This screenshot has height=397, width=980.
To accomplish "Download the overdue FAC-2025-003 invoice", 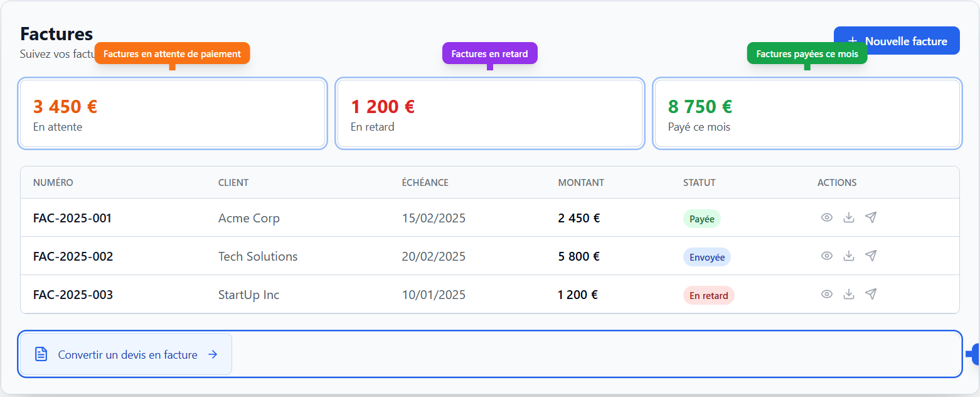I will tap(849, 294).
